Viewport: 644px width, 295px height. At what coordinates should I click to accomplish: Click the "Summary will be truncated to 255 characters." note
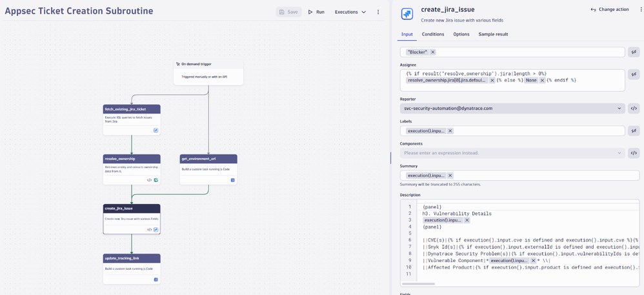[440, 185]
